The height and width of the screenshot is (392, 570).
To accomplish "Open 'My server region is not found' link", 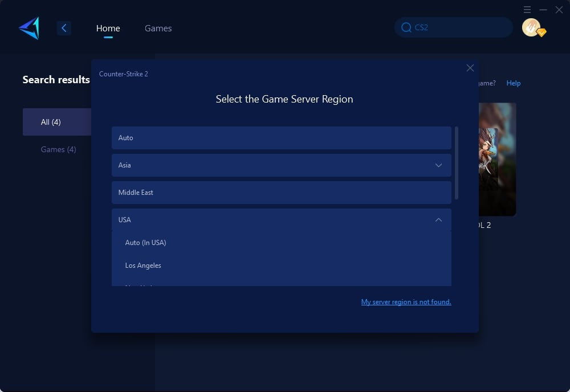I will pos(406,302).
